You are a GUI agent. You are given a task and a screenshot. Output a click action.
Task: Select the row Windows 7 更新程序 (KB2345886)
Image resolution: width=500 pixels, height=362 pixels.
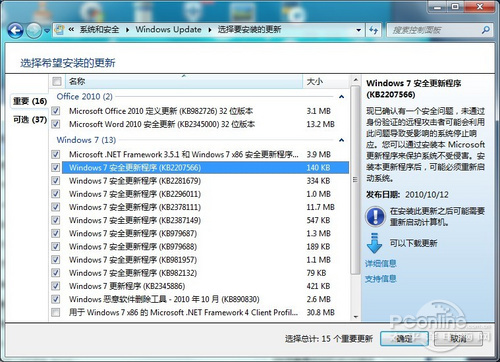tap(205, 286)
